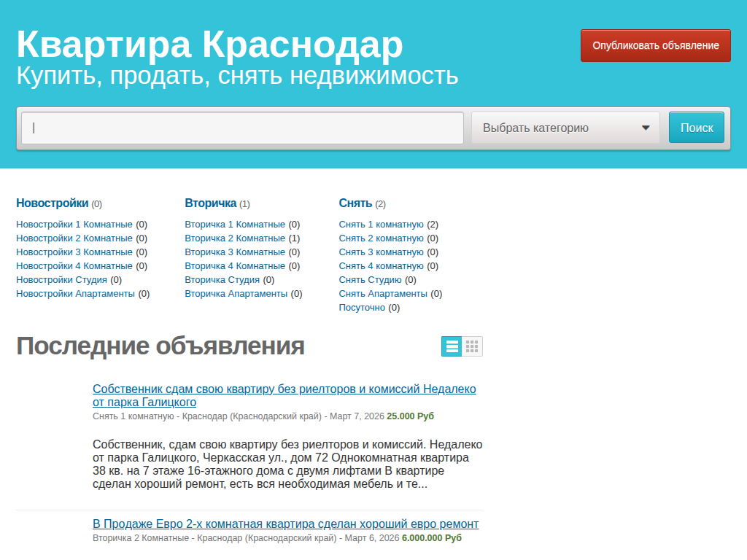The width and height of the screenshot is (747, 560).
Task: Open "Вторичка Апартаменты" subcategory
Action: point(239,293)
